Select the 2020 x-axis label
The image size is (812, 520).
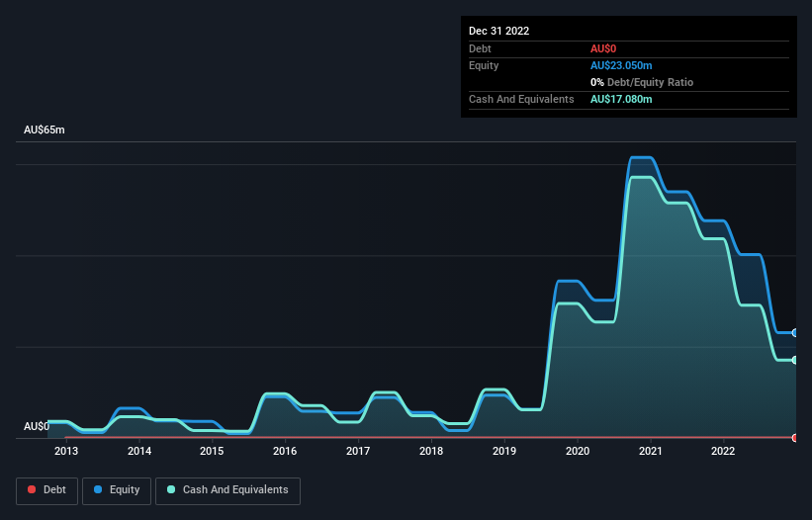[578, 451]
